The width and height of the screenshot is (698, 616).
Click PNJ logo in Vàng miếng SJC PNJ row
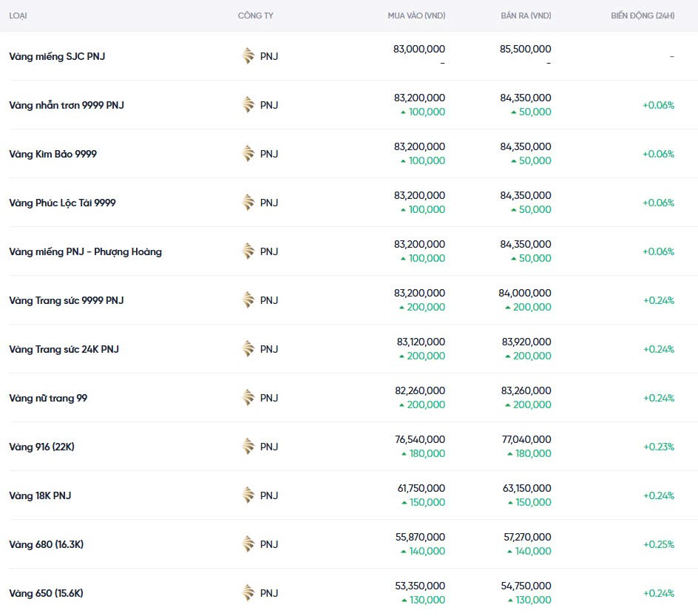[248, 56]
